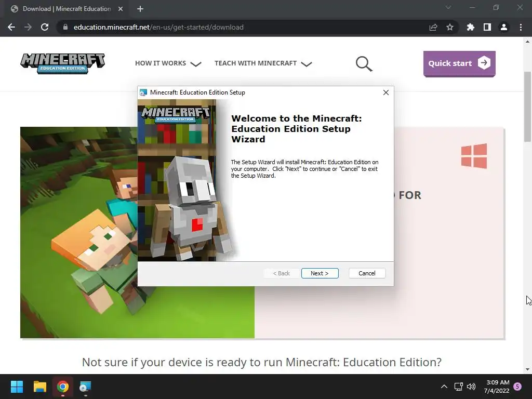
Task: Bookmark this page with the star icon
Action: [450, 27]
